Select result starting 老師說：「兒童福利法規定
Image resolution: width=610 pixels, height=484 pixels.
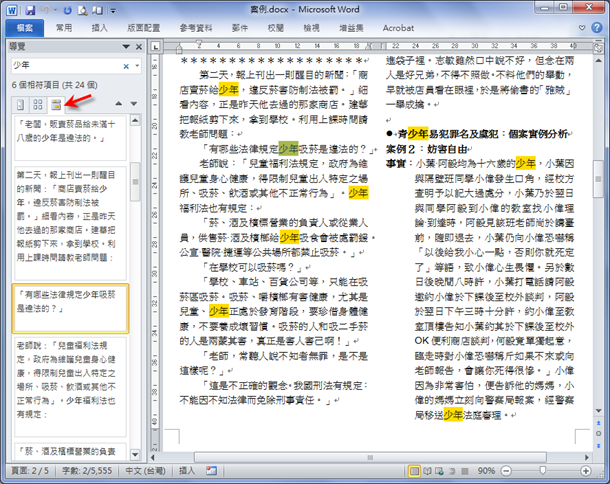pyautogui.click(x=70, y=387)
